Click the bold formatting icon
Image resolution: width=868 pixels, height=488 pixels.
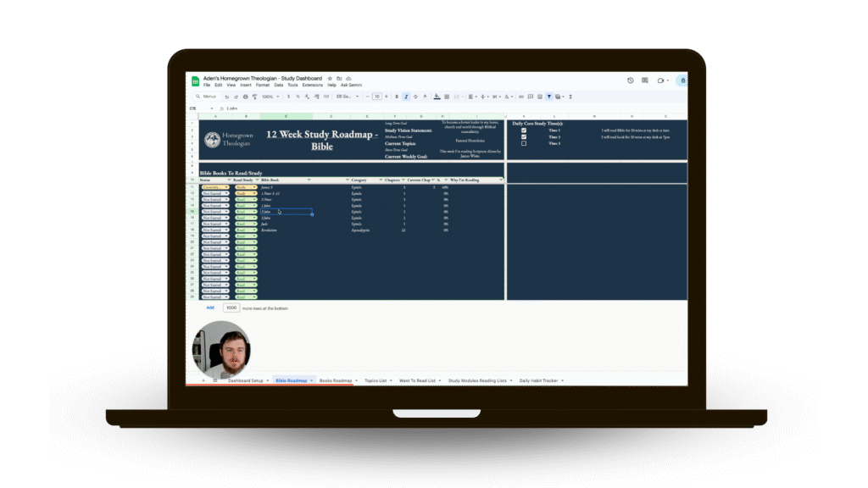[398, 97]
